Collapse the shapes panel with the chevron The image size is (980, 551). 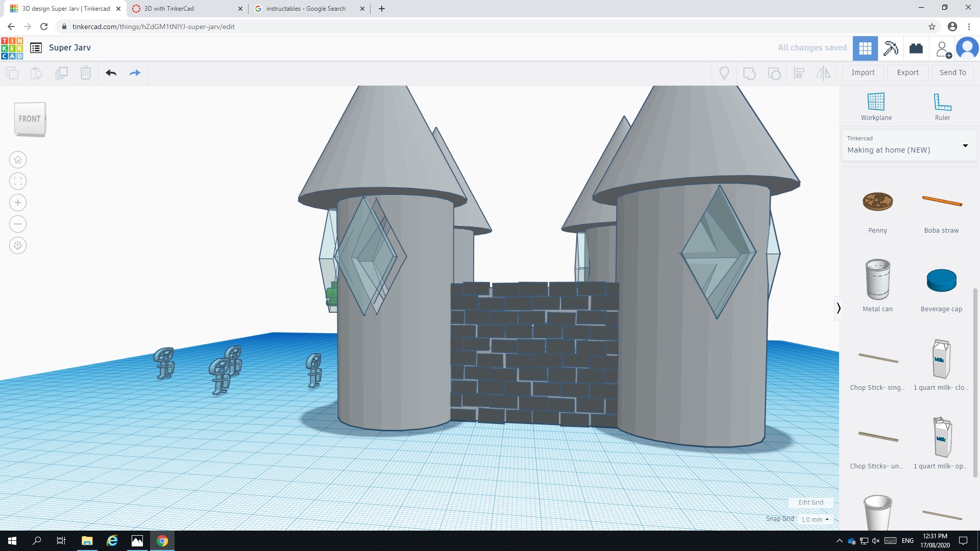click(x=838, y=308)
